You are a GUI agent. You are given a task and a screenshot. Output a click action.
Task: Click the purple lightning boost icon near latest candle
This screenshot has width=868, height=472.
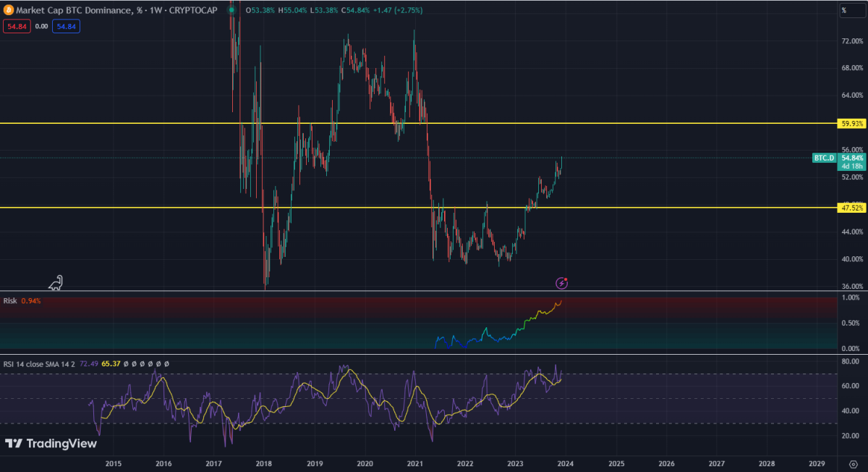(x=563, y=282)
